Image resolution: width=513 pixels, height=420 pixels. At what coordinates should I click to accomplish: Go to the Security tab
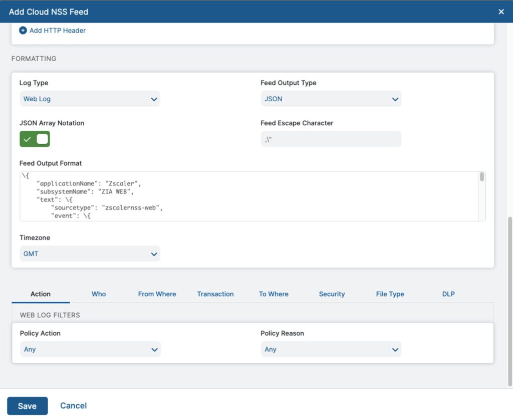pyautogui.click(x=332, y=294)
